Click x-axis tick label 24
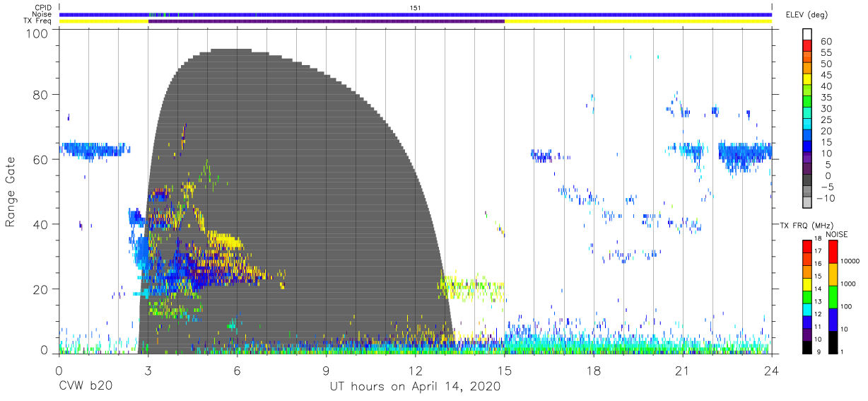868x401 pixels. click(x=772, y=370)
